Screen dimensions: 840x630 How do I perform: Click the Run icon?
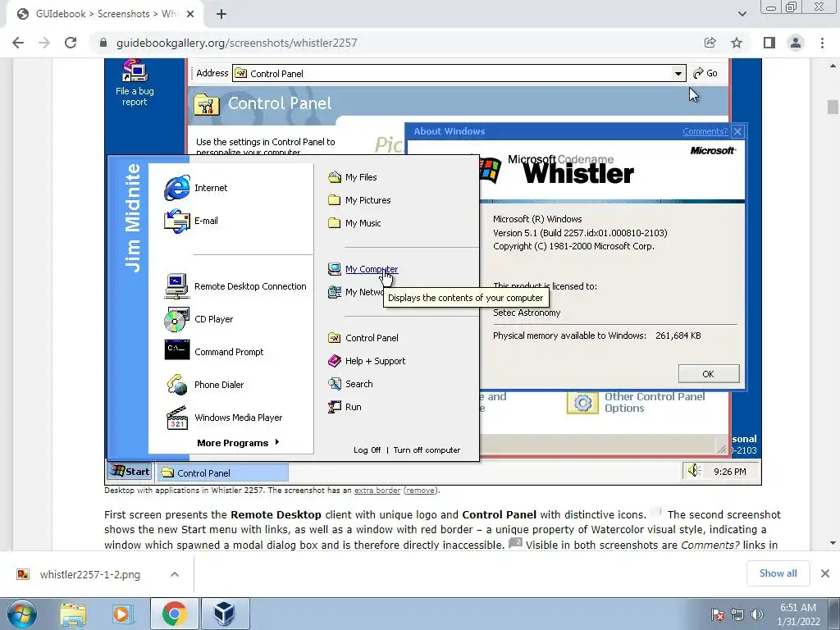click(335, 407)
